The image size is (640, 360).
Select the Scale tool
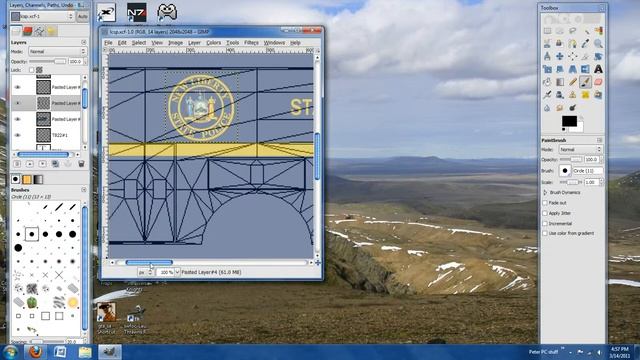coord(547,69)
